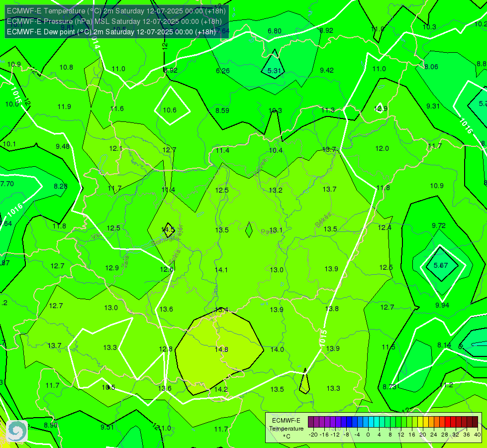The height and width of the screenshot is (448, 487).
Task: Click the 9.51 temperature value
Action: pyautogui.click(x=107, y=427)
